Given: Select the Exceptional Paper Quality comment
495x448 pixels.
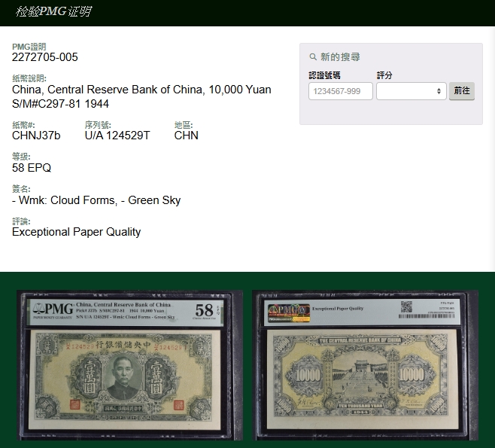Looking at the screenshot, I should click(x=77, y=232).
